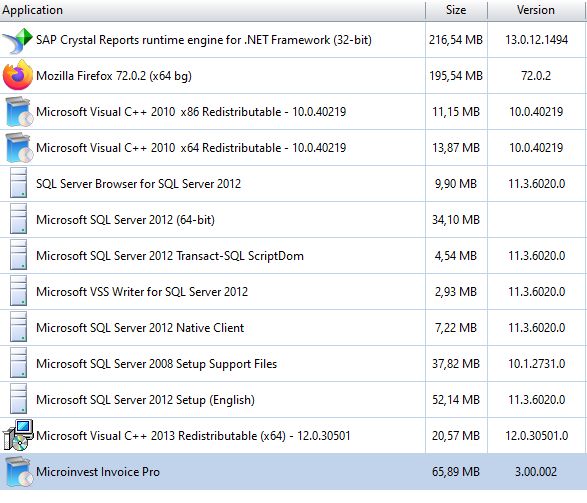Click version 72.0.2 cell

tap(536, 76)
